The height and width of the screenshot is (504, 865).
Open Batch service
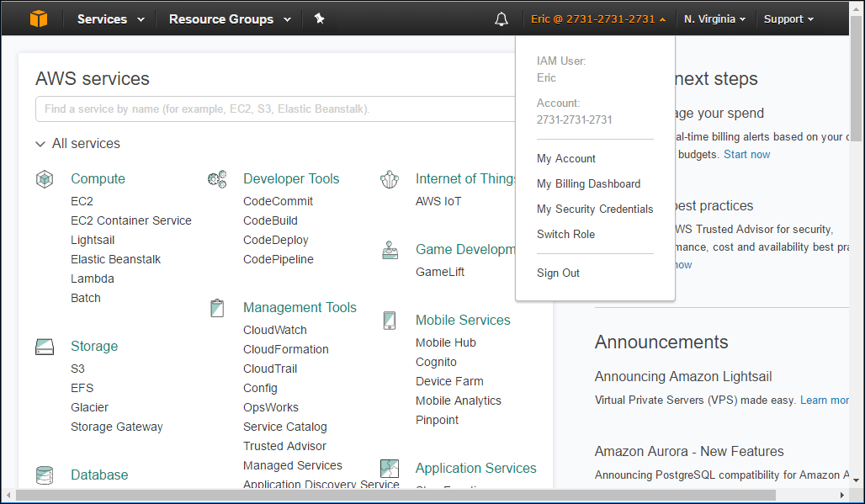pos(86,298)
